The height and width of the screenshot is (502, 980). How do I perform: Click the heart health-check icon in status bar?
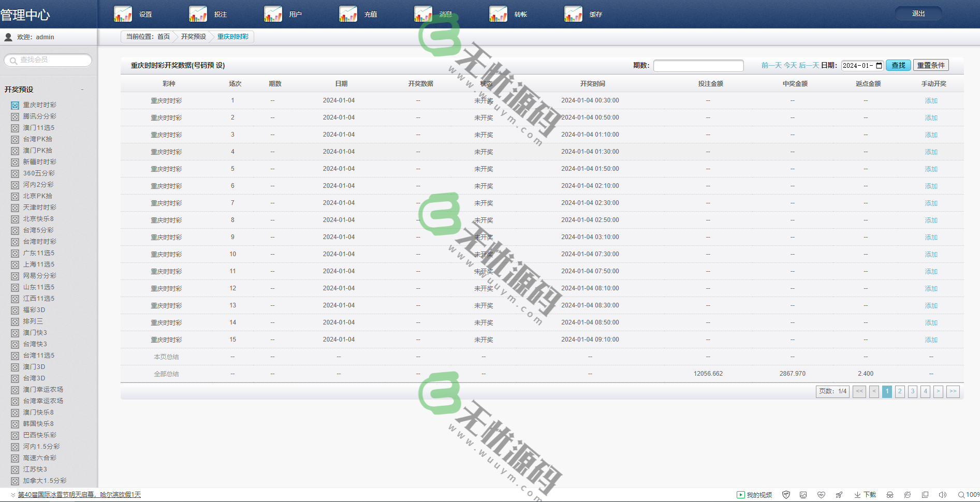point(821,495)
